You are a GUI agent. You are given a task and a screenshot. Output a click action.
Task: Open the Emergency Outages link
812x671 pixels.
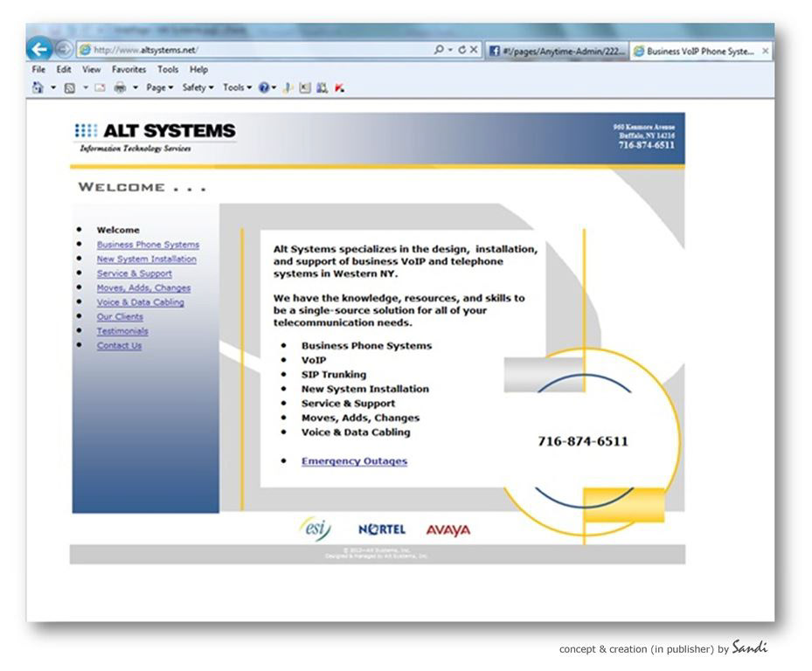click(x=354, y=461)
